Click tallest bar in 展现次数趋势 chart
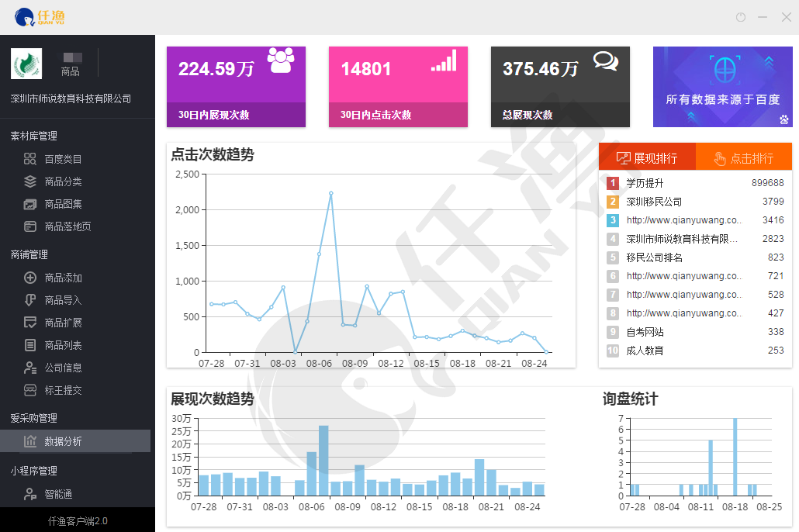The image size is (799, 532). [x=323, y=460]
